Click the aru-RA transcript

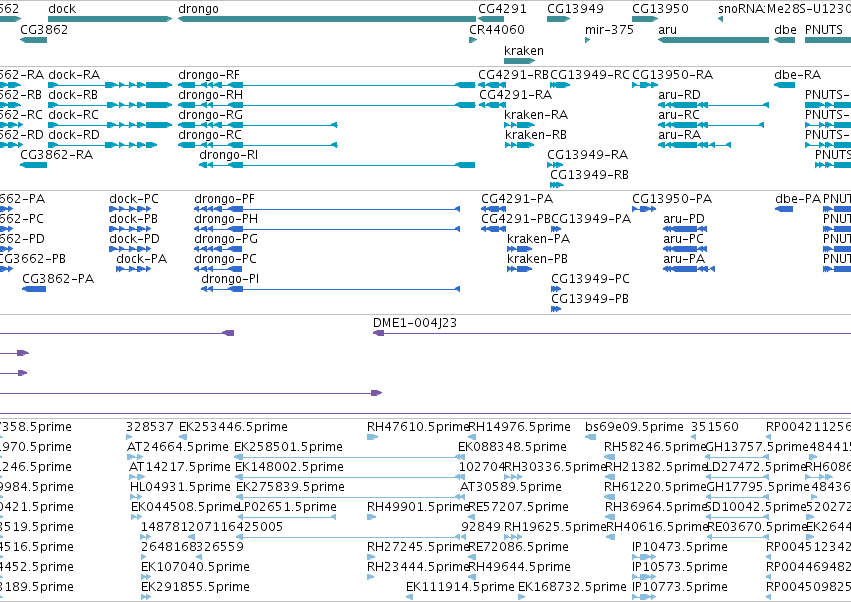tap(694, 145)
